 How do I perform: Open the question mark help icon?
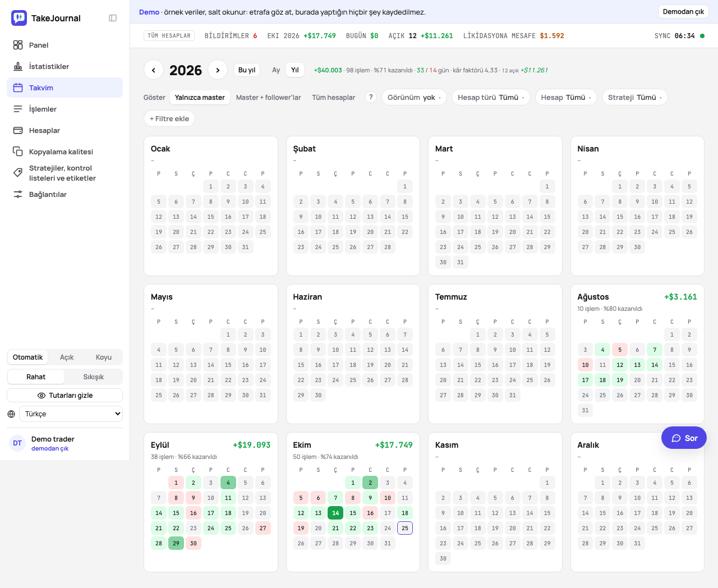pos(371,97)
